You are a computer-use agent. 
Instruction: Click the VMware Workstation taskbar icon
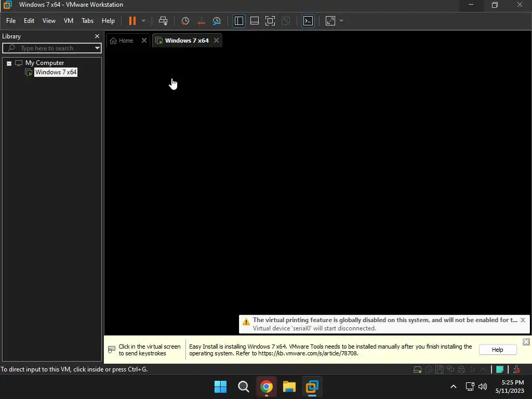312,387
